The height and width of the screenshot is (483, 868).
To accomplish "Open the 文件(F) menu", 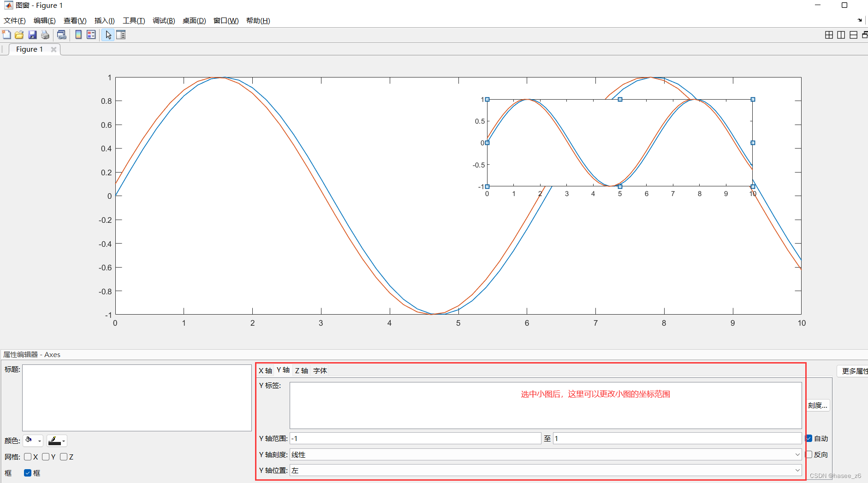I will pos(15,21).
